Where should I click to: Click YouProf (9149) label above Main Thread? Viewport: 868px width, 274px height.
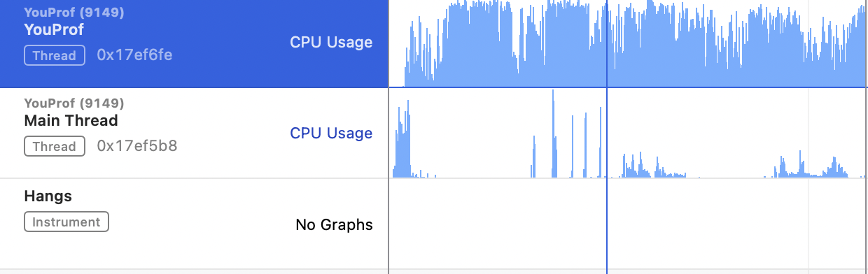click(73, 103)
